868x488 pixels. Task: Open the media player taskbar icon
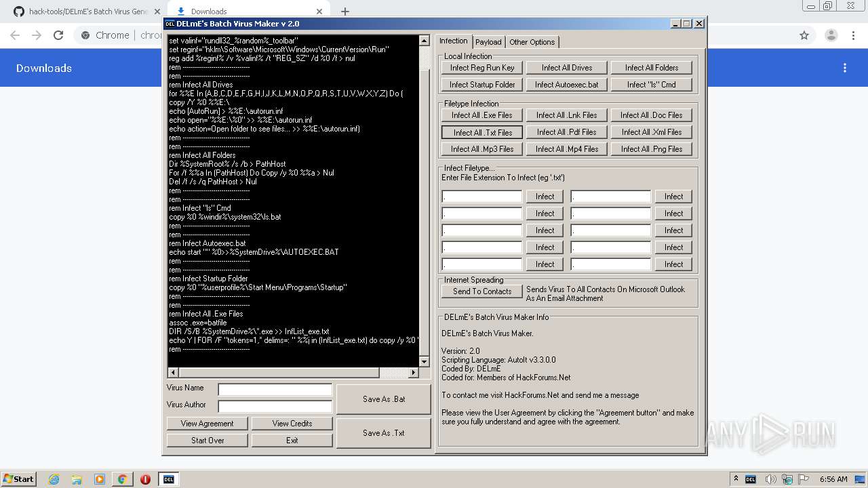pos(100,479)
